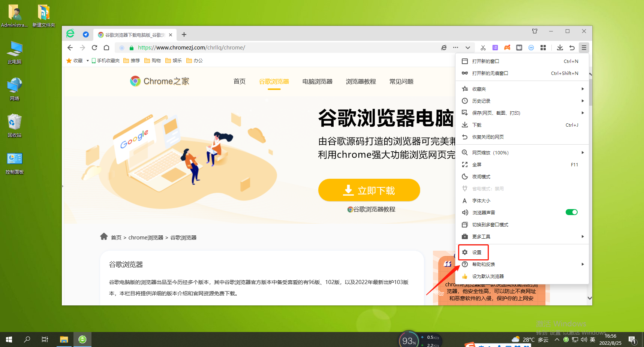The width and height of the screenshot is (644, 347).
Task: Open 字体大小 menu item
Action: tap(522, 200)
